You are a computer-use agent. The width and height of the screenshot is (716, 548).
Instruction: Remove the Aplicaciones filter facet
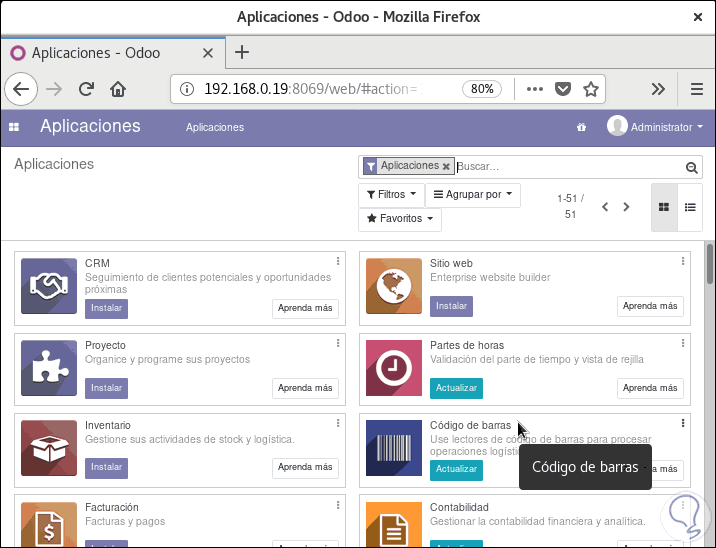(446, 166)
